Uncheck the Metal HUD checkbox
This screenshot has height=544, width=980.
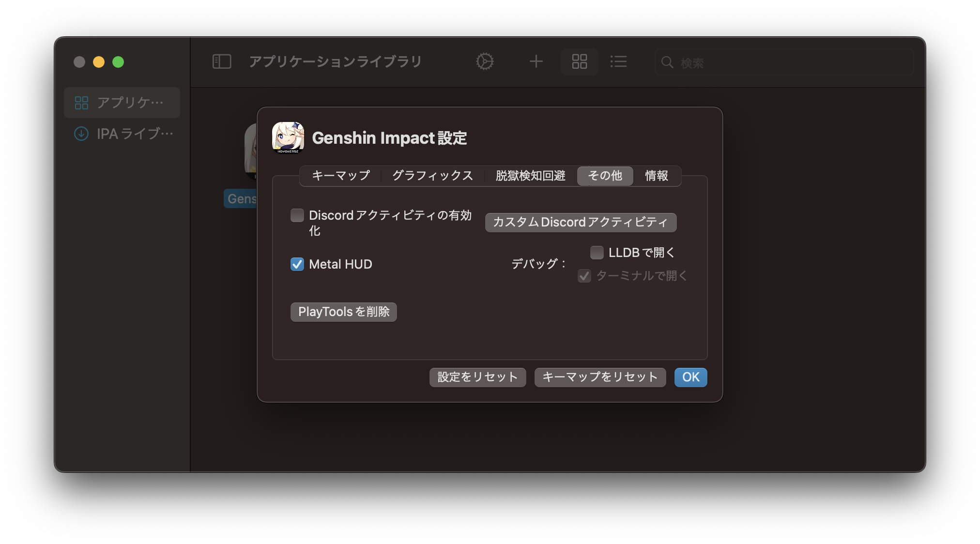pyautogui.click(x=297, y=264)
